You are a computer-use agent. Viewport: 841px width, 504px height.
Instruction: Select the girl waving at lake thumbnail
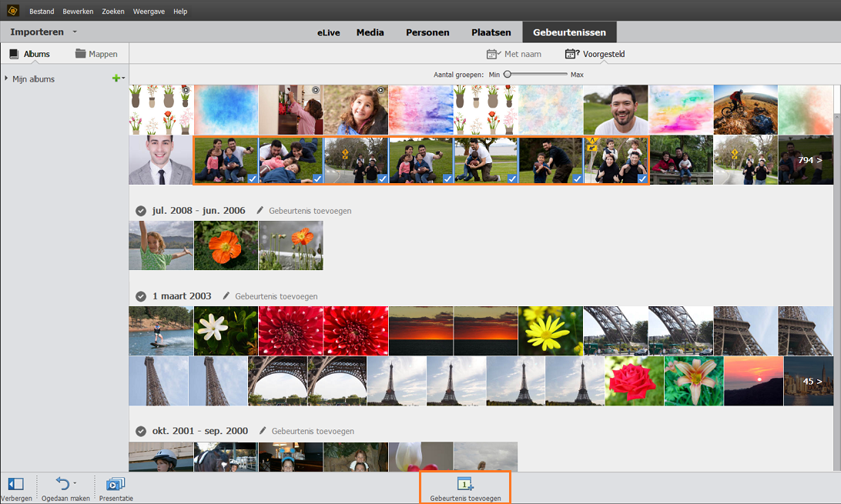161,245
